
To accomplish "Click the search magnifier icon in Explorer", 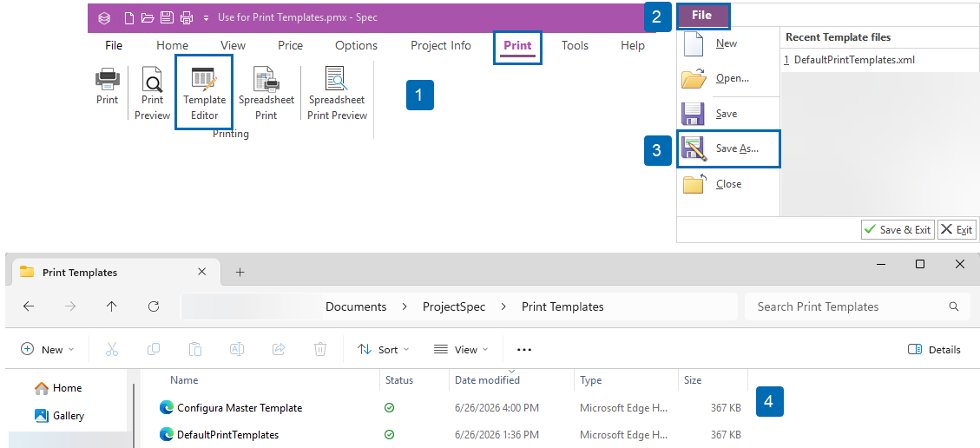I will click(954, 306).
